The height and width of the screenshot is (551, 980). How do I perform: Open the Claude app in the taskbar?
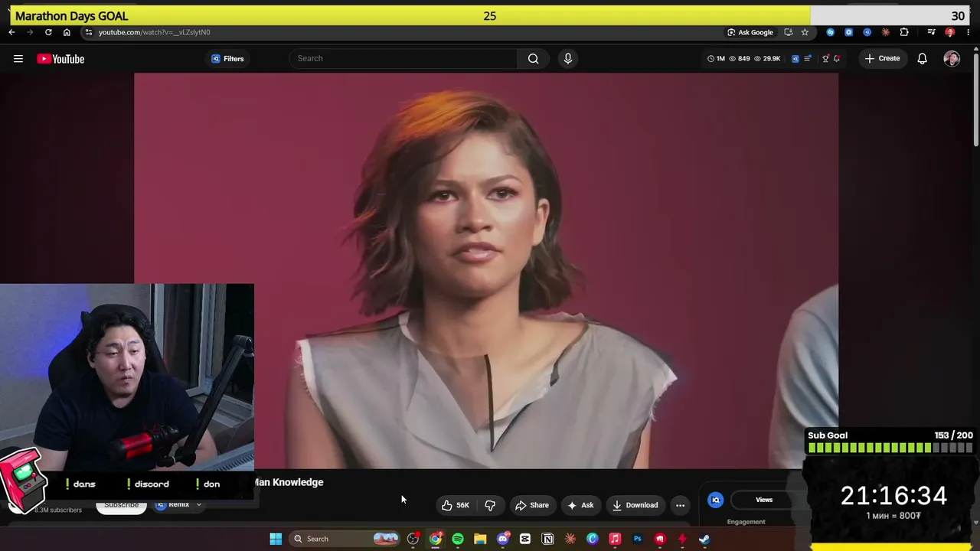pos(570,539)
